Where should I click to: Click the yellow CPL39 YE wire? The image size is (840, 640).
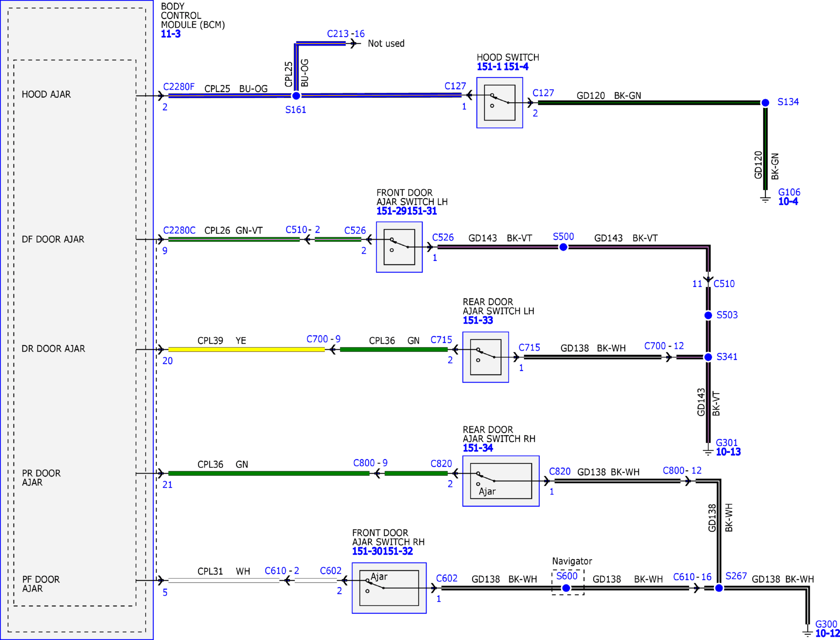246,349
